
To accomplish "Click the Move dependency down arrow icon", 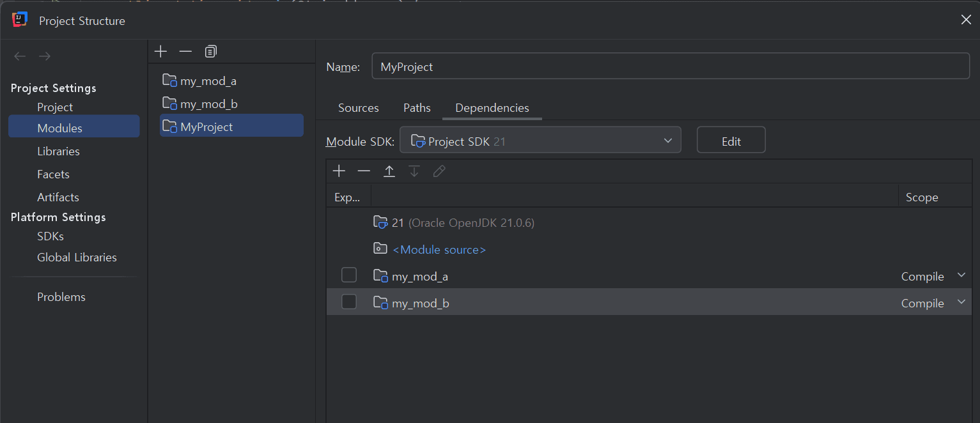I will tap(414, 171).
